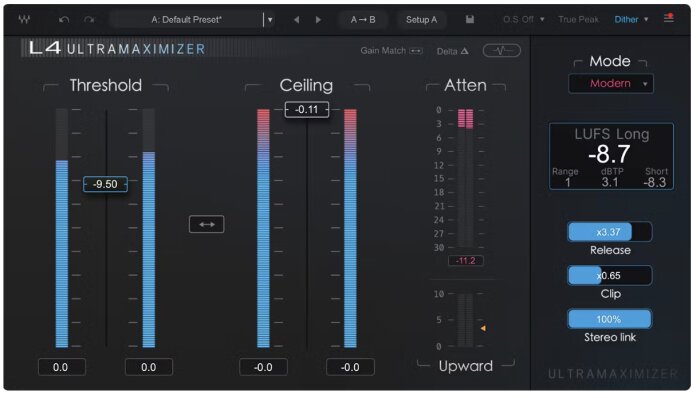Screen dimensions: 700x398
Task: Click the Release x3.37 slider
Action: 609,232
